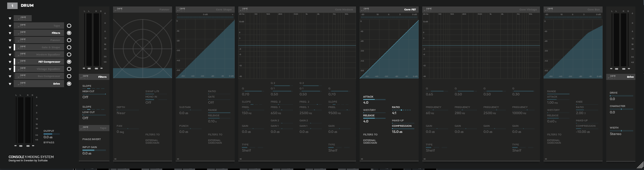Select the Panner module slot in list

[x=39, y=40]
